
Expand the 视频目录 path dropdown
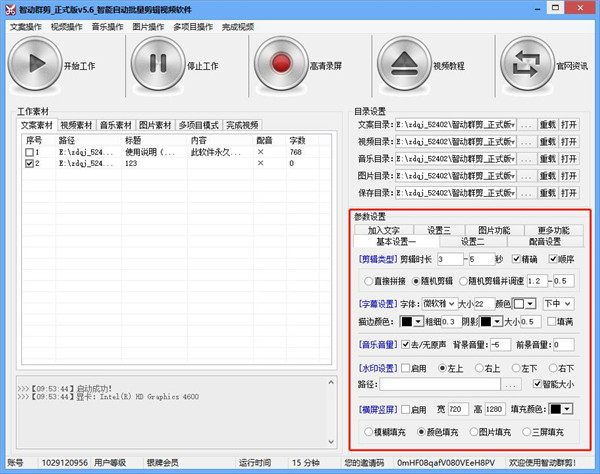tap(513, 141)
